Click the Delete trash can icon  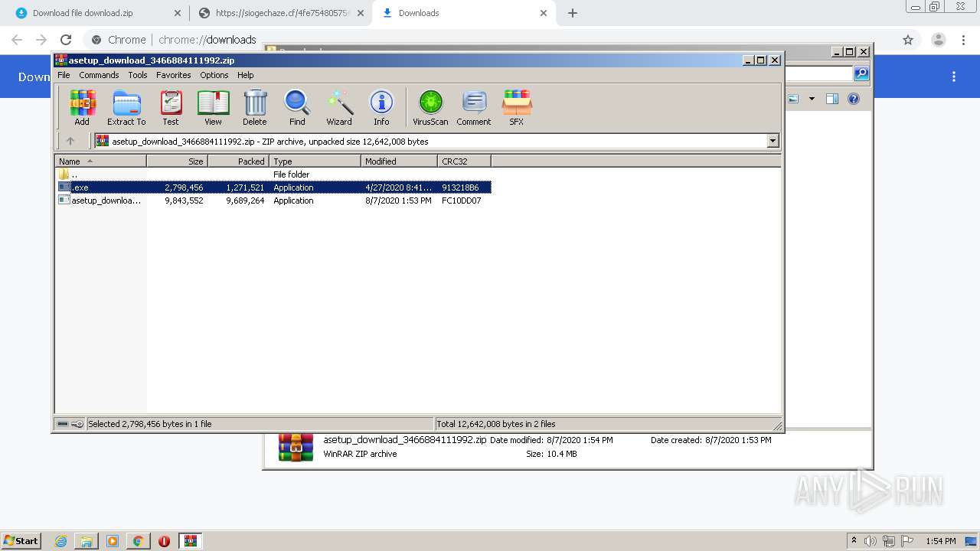(255, 108)
